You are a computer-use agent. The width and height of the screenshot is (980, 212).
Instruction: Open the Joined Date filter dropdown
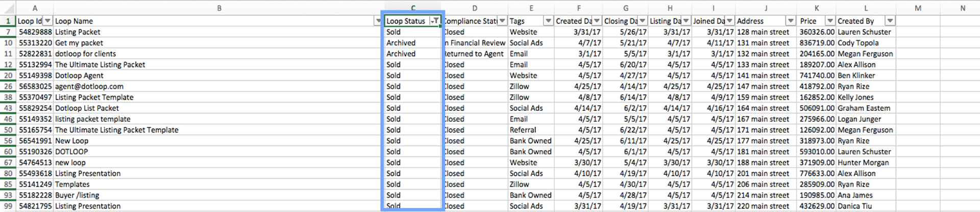tap(730, 21)
